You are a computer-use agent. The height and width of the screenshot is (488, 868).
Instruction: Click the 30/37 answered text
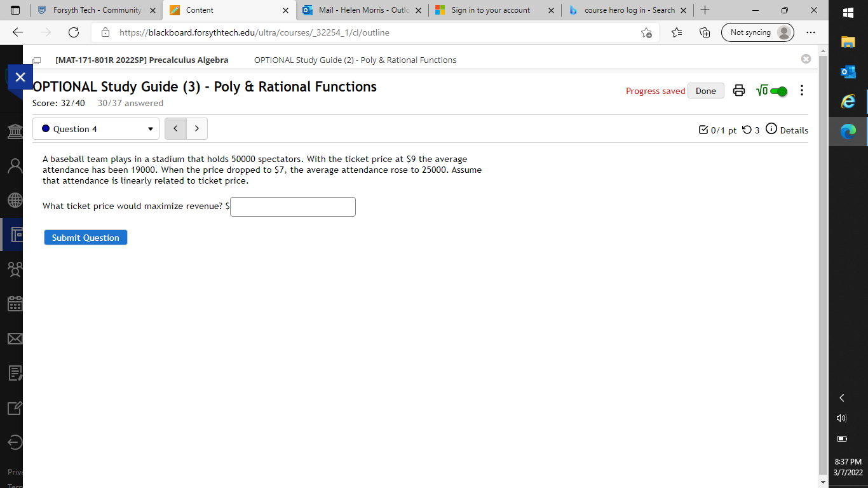pos(130,103)
